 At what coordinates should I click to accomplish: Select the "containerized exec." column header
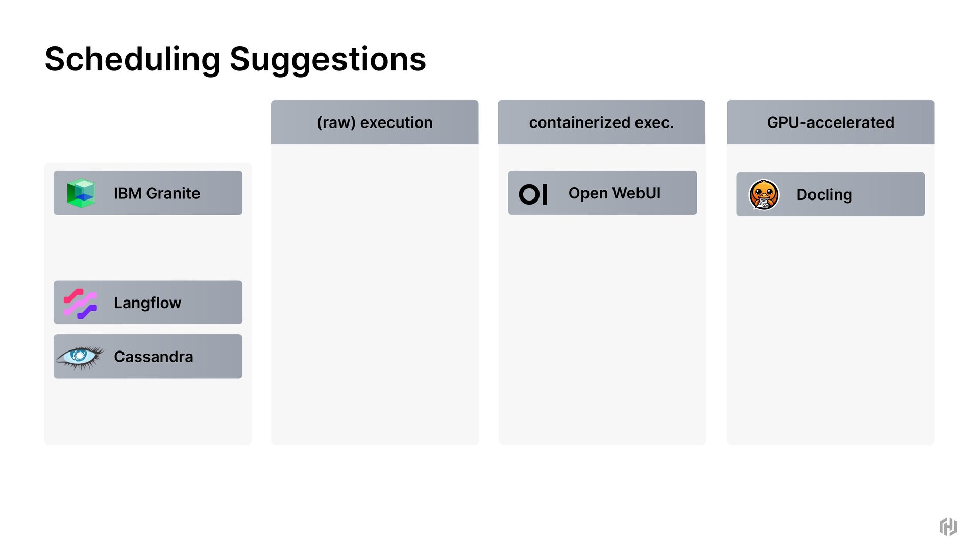pos(601,122)
